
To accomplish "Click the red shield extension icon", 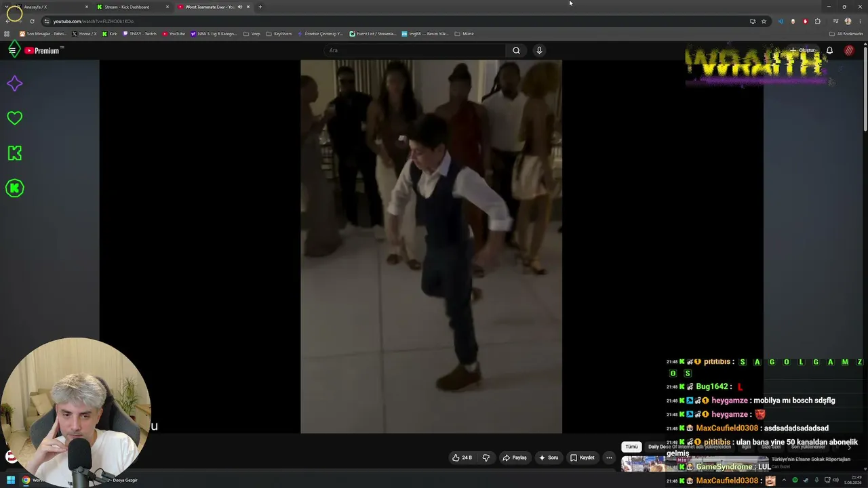I will coord(805,21).
